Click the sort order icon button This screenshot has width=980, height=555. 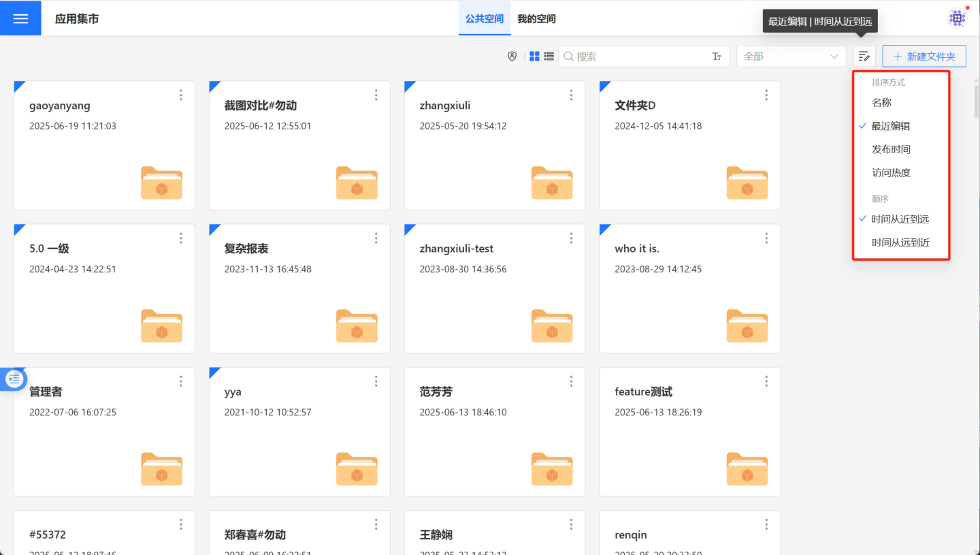[864, 57]
